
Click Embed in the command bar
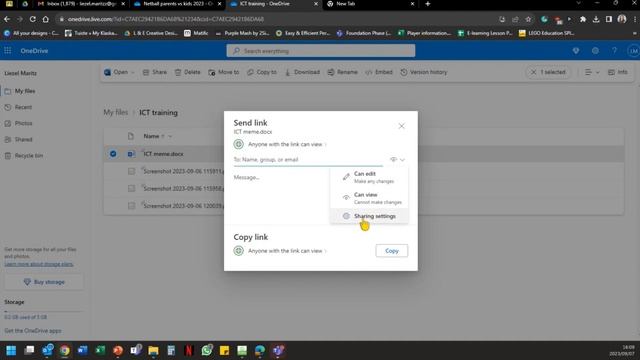coord(379,72)
